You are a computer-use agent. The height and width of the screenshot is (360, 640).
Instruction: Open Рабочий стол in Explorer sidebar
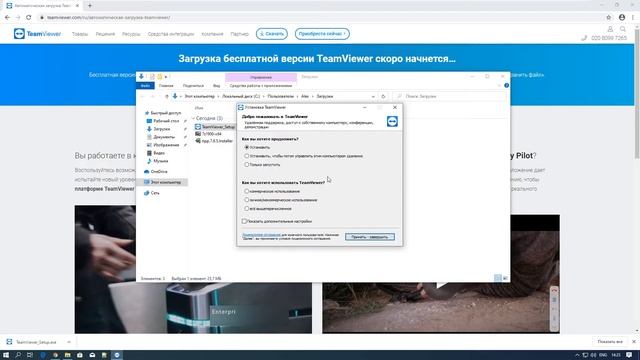(x=163, y=121)
